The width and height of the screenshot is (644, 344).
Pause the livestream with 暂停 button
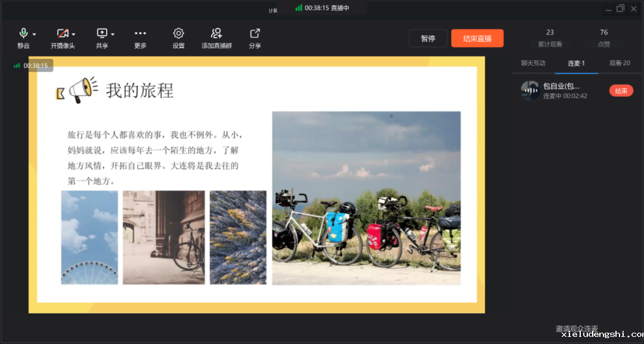(428, 38)
